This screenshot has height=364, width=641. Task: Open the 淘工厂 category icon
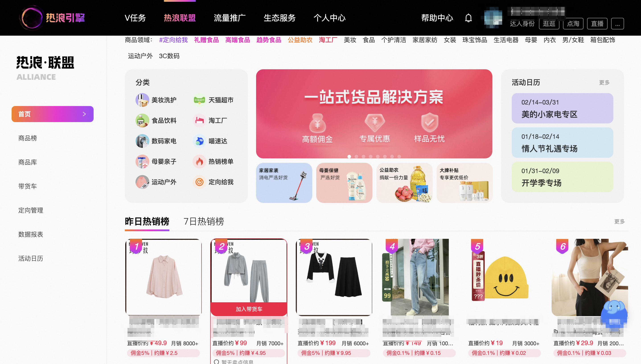tap(199, 121)
